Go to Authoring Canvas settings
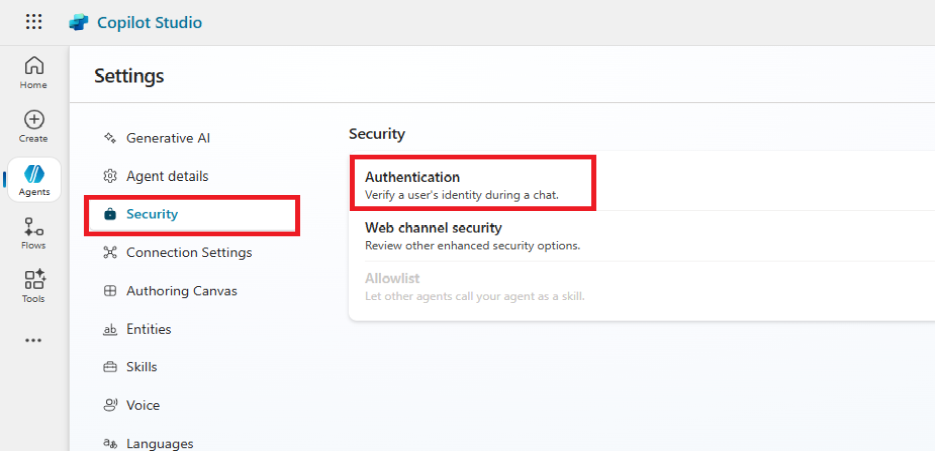Viewport: 936px width, 451px height. pyautogui.click(x=181, y=291)
